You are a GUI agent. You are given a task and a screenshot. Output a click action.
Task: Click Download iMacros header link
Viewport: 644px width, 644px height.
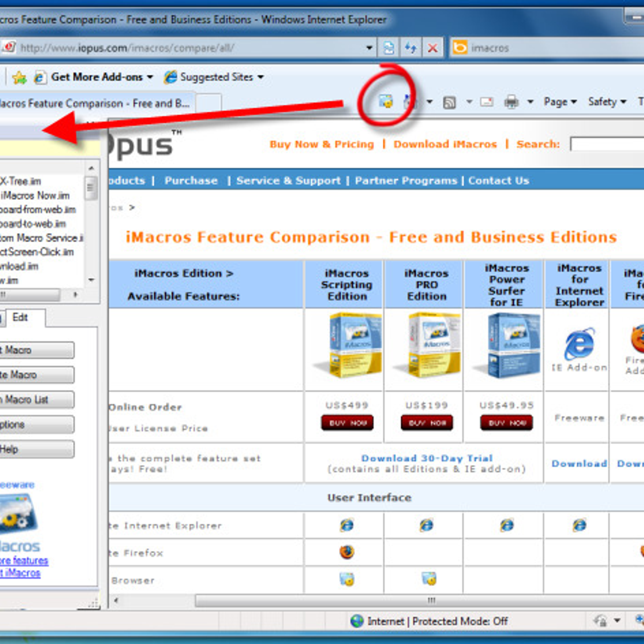[445, 144]
